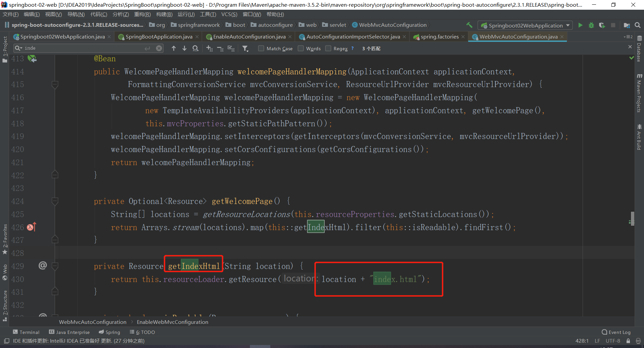Run with coverage using the shield icon

click(x=602, y=25)
